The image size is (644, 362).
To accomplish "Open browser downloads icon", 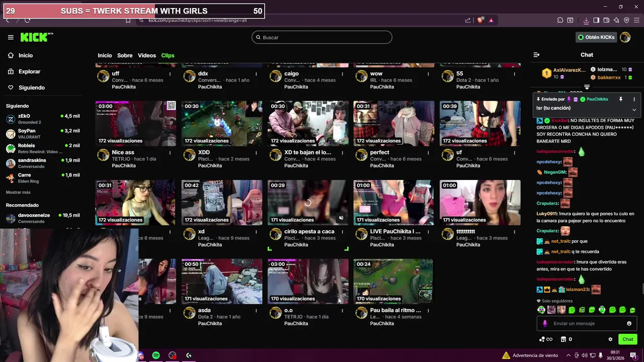I will tap(586, 20).
